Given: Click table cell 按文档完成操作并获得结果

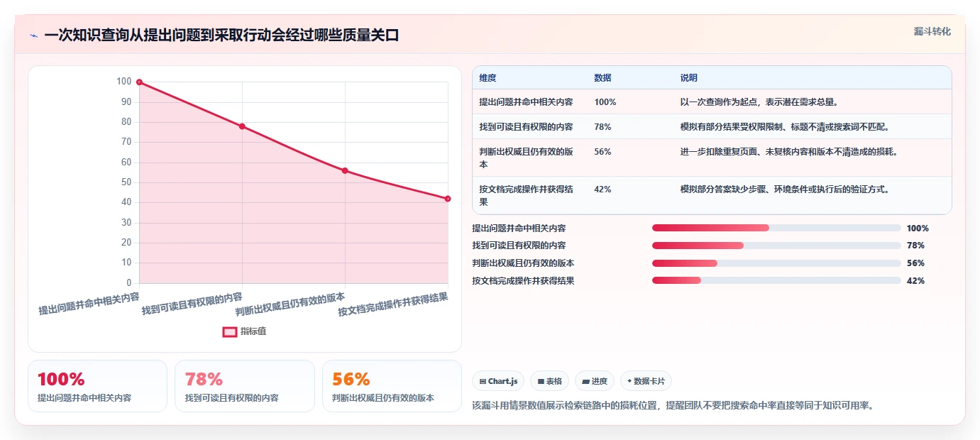Looking at the screenshot, I should 529,195.
